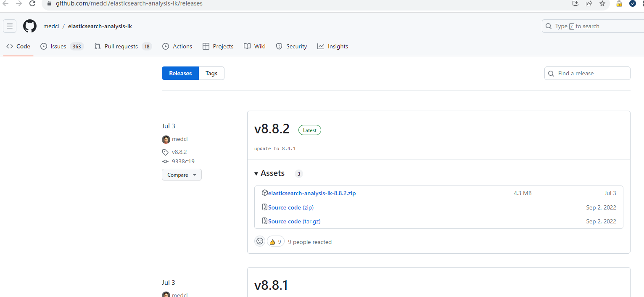
Task: Click the magnifier in the top search box
Action: click(549, 26)
